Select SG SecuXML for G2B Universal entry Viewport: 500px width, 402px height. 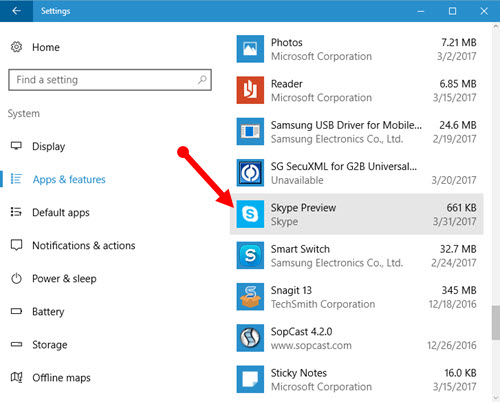[x=344, y=166]
